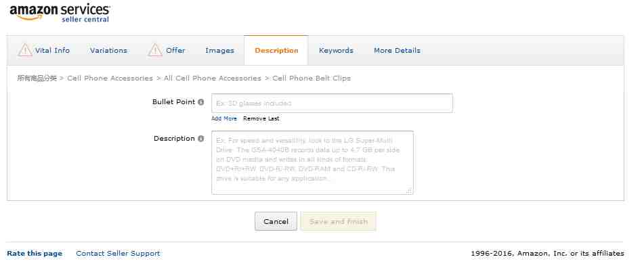Open the Rate this page link
Viewport: 644px width, 276px height.
[x=35, y=254]
